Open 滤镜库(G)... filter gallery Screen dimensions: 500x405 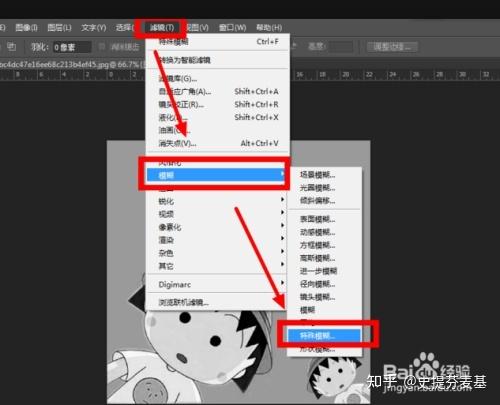[218, 79]
